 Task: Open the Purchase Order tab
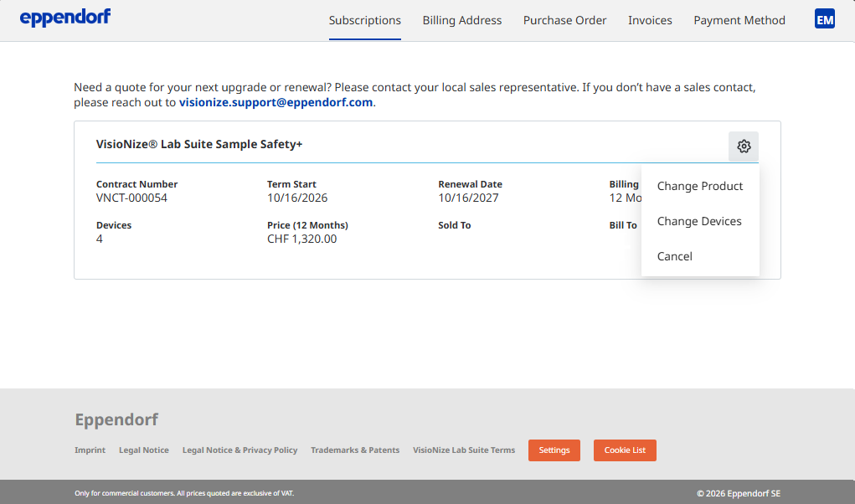[x=564, y=20]
